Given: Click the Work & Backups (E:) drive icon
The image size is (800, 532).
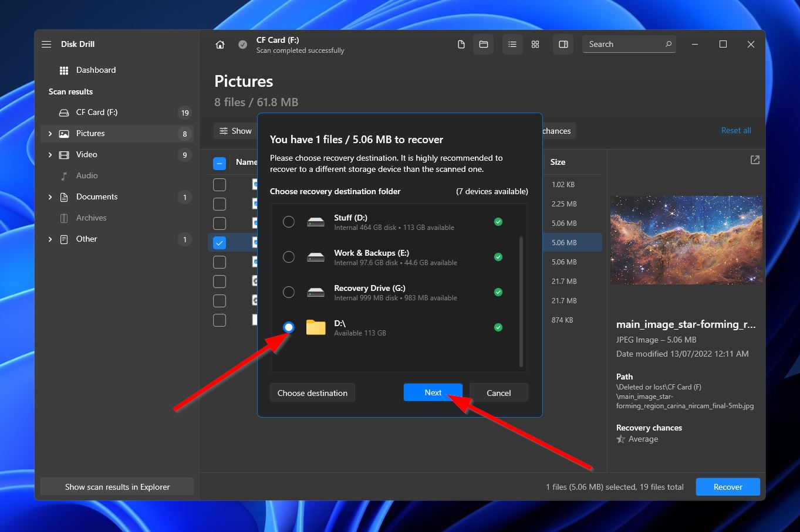Looking at the screenshot, I should 316,257.
